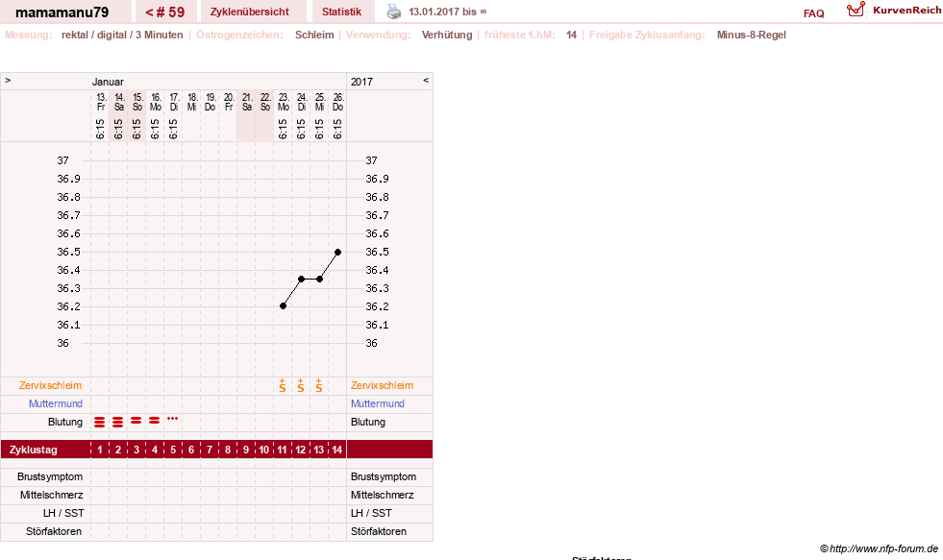Click the temperature point on cycle day 12
943x560 pixels.
301,279
